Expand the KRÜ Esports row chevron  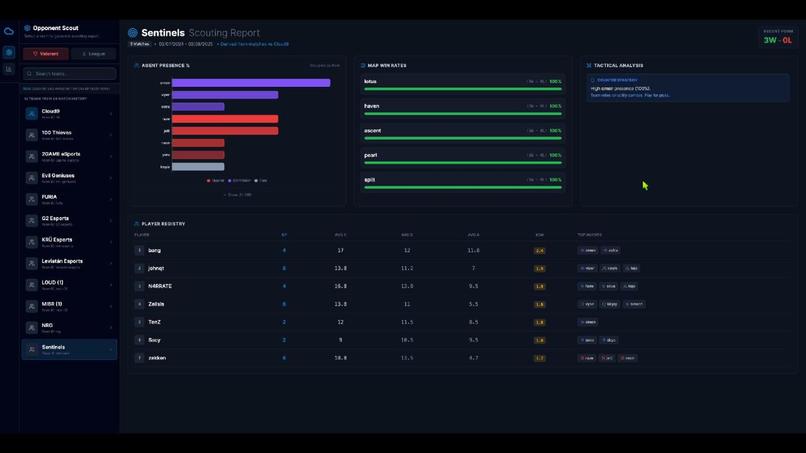click(111, 242)
